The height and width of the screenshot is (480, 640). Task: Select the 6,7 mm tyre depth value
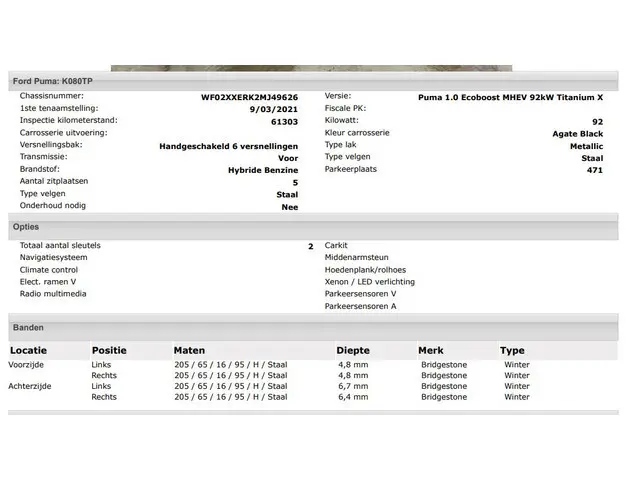[x=352, y=386]
